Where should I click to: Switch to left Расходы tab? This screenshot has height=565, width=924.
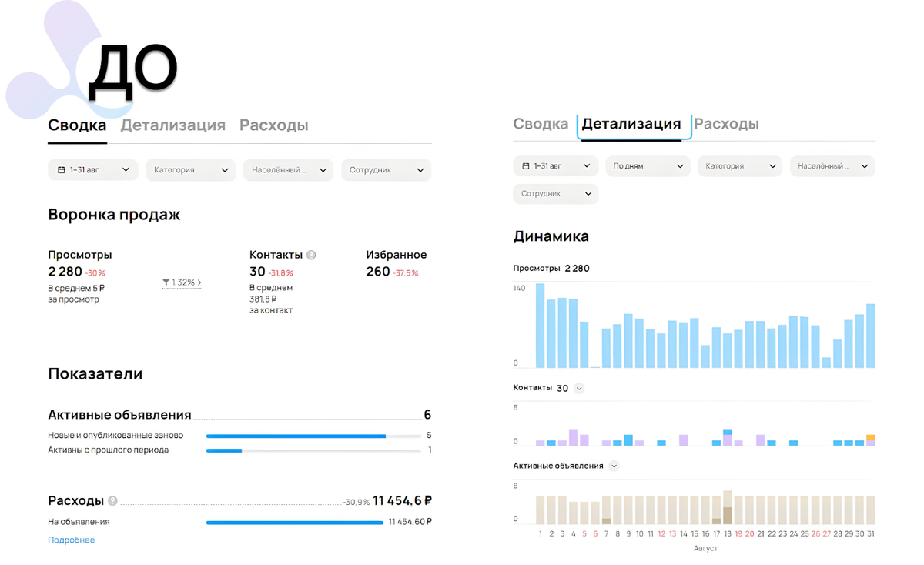pos(274,125)
